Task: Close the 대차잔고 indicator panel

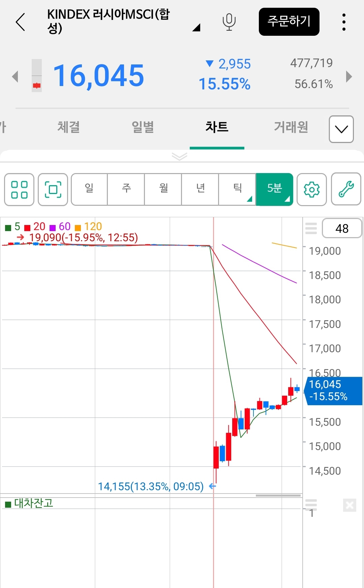Action: [350, 505]
